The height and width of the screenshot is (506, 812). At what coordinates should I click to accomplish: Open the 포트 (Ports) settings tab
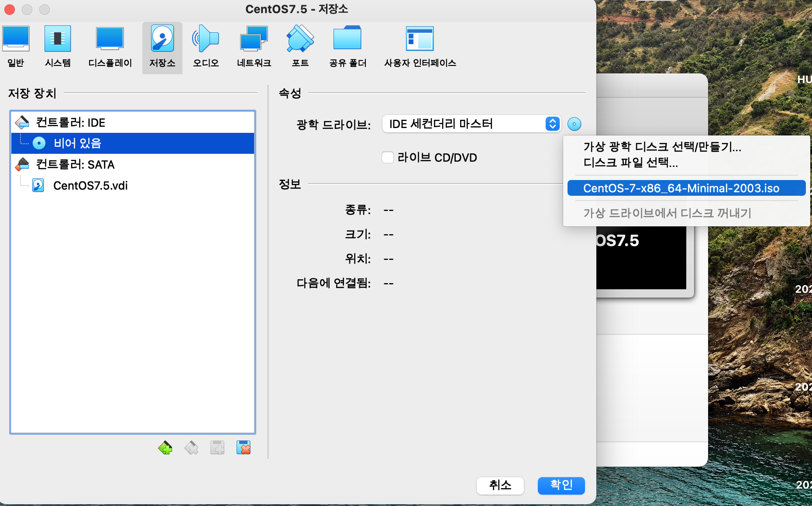click(300, 47)
